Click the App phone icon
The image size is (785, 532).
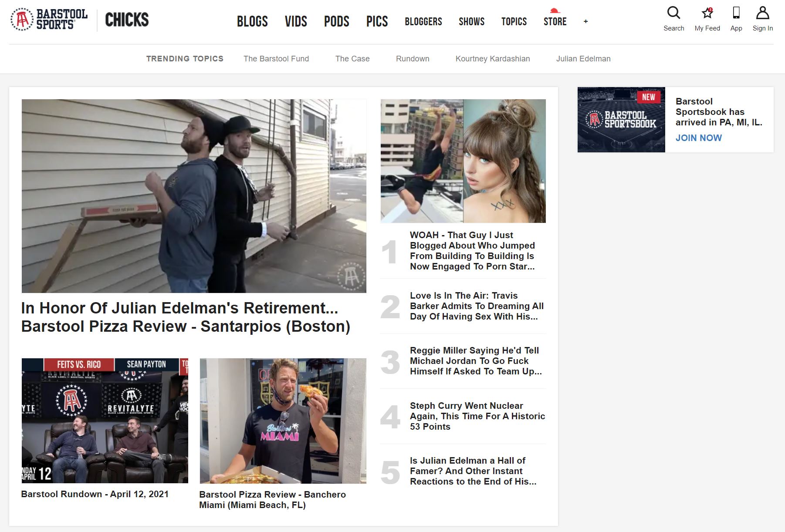[736, 13]
